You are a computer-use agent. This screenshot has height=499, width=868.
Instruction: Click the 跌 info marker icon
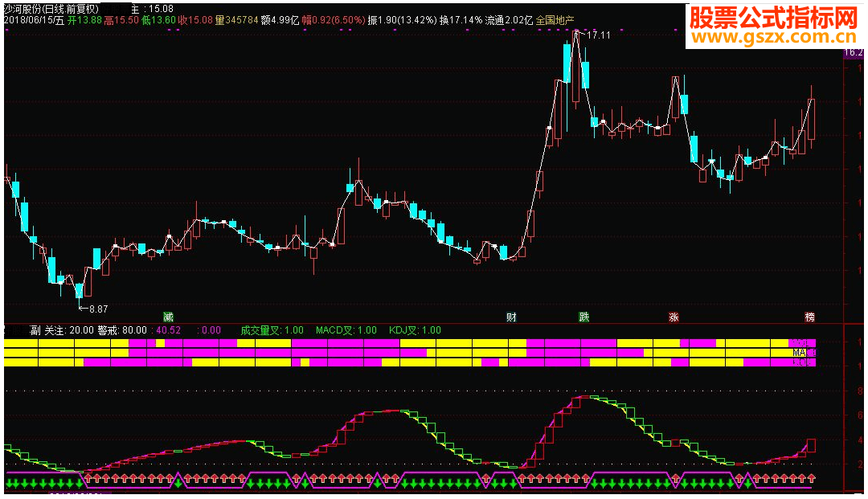pos(584,317)
